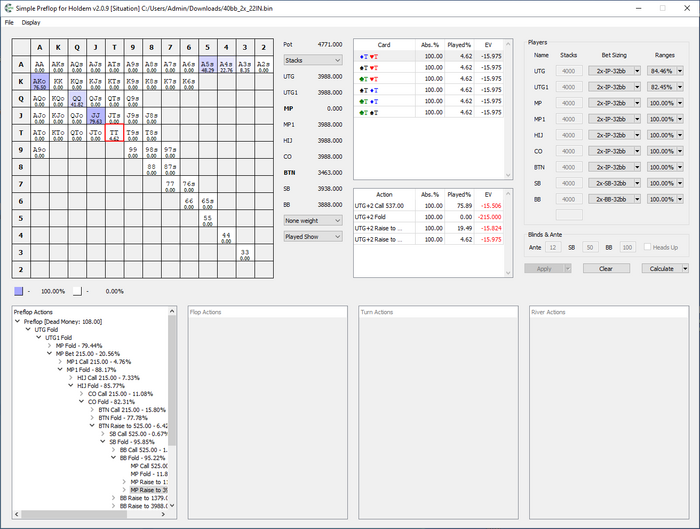
Task: Click the Preflop Actions vertical scrollbar thumb
Action: coord(172,379)
